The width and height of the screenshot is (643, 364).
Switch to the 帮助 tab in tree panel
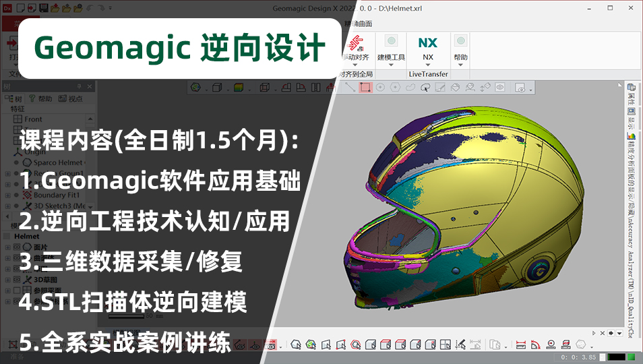coord(40,99)
